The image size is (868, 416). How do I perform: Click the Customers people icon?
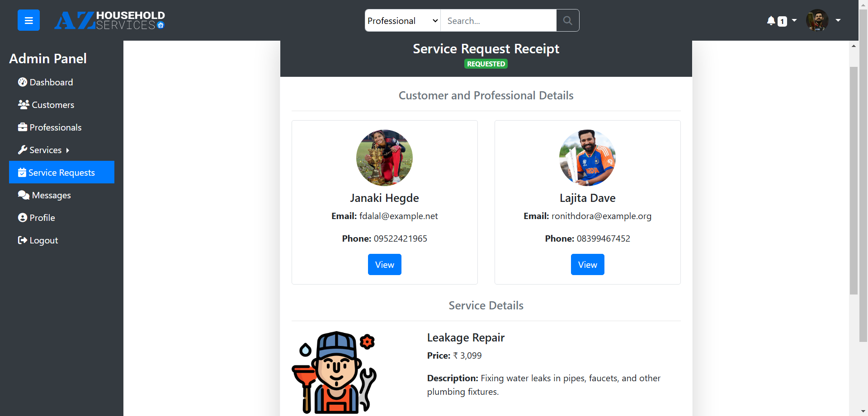[x=23, y=104]
